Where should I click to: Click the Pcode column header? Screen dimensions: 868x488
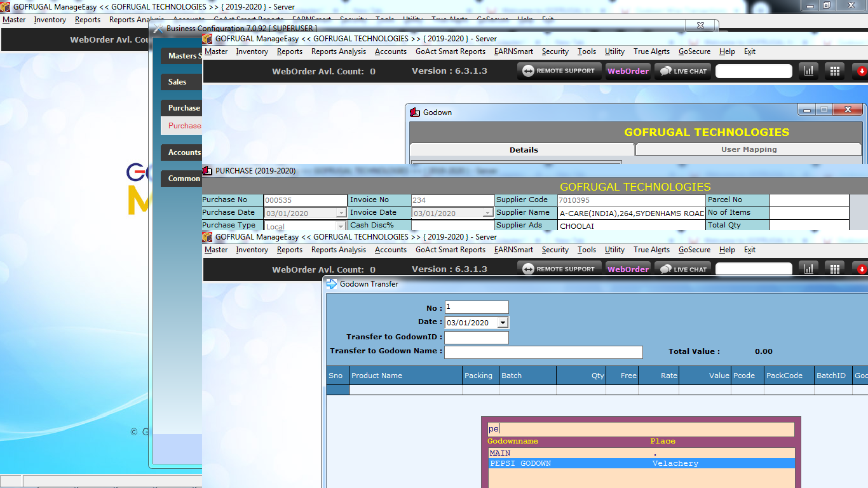[748, 376]
